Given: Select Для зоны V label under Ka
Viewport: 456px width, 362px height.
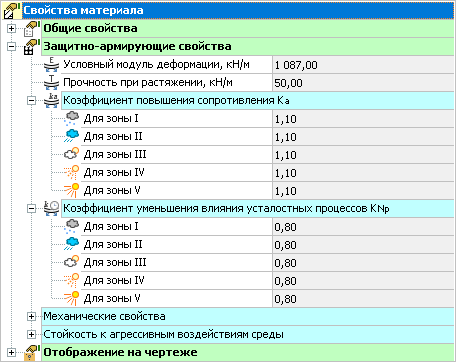Looking at the screenshot, I should click(x=112, y=191).
